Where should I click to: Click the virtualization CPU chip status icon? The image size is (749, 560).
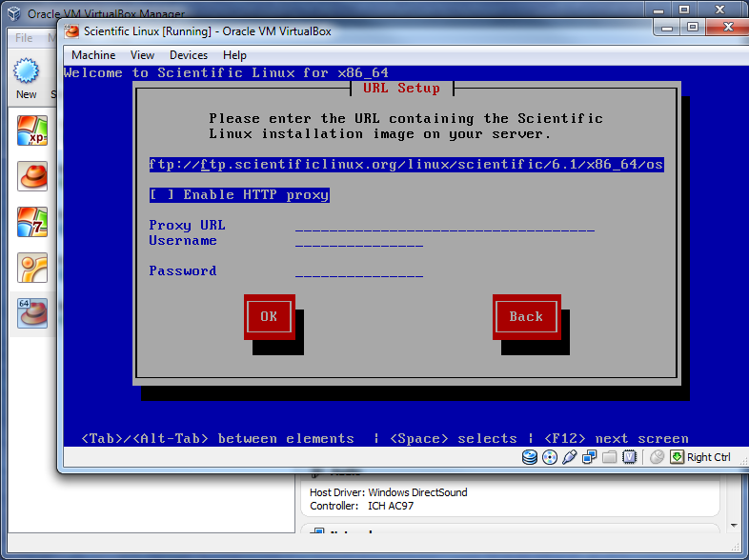[630, 457]
